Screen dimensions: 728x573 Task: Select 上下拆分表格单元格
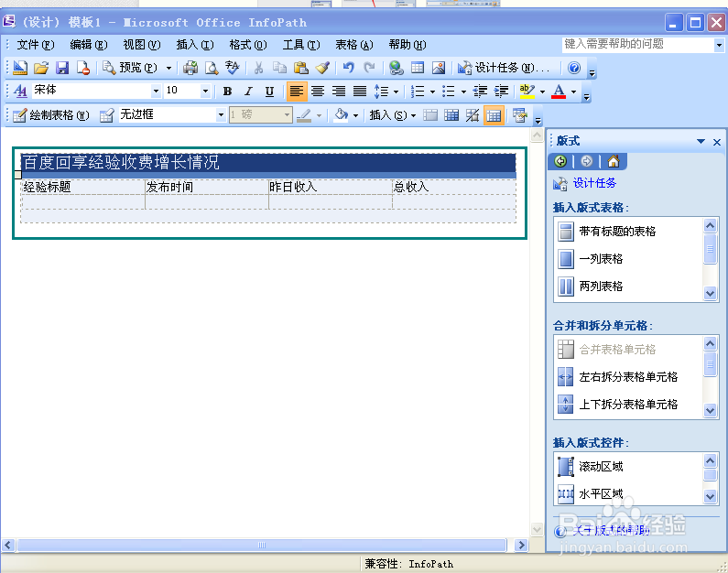pyautogui.click(x=617, y=404)
